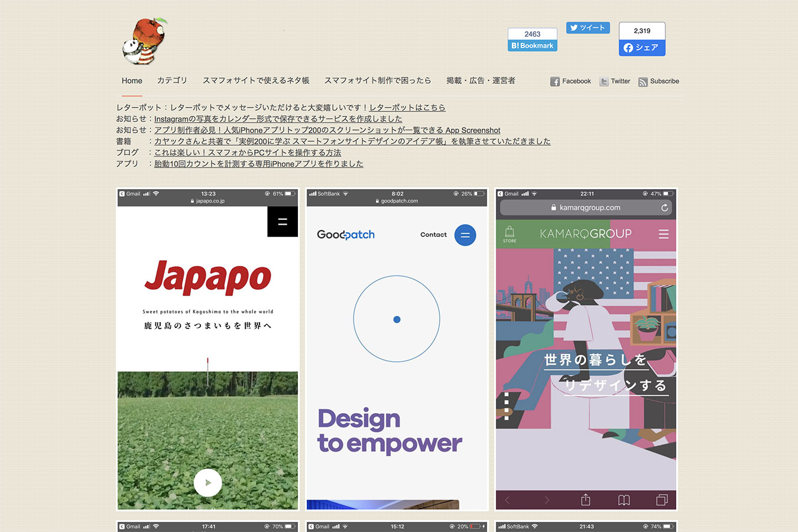
Task: Click the Facebook share button
Action: [641, 47]
